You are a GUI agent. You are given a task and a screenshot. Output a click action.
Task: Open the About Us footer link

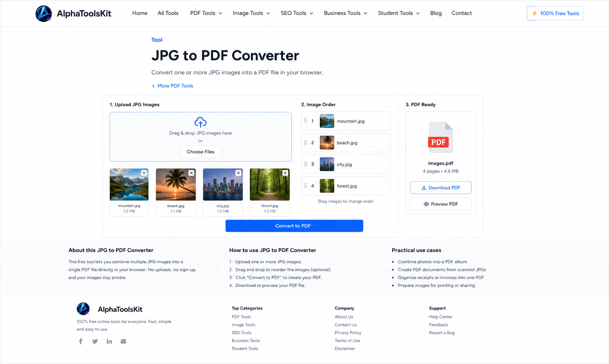point(344,317)
